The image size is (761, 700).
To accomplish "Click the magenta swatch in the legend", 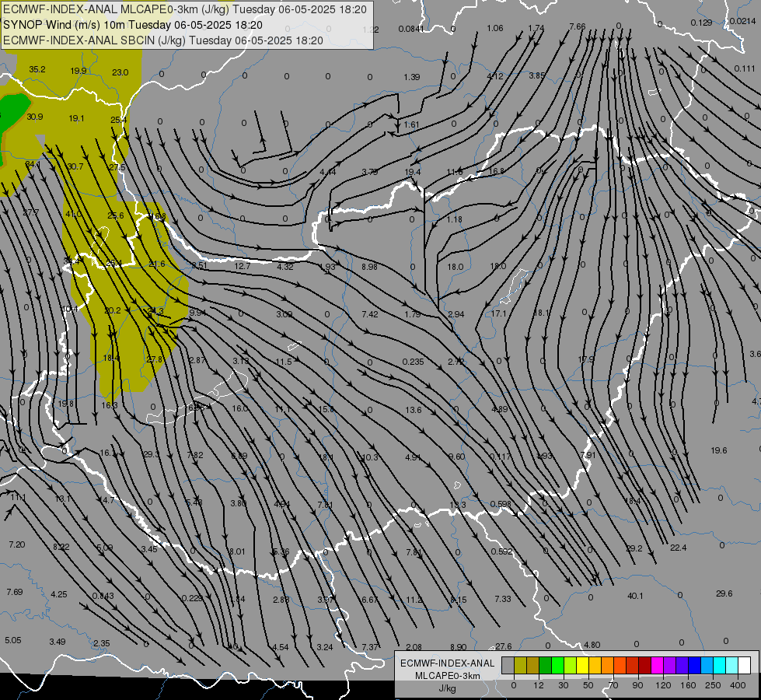I will pos(657,666).
